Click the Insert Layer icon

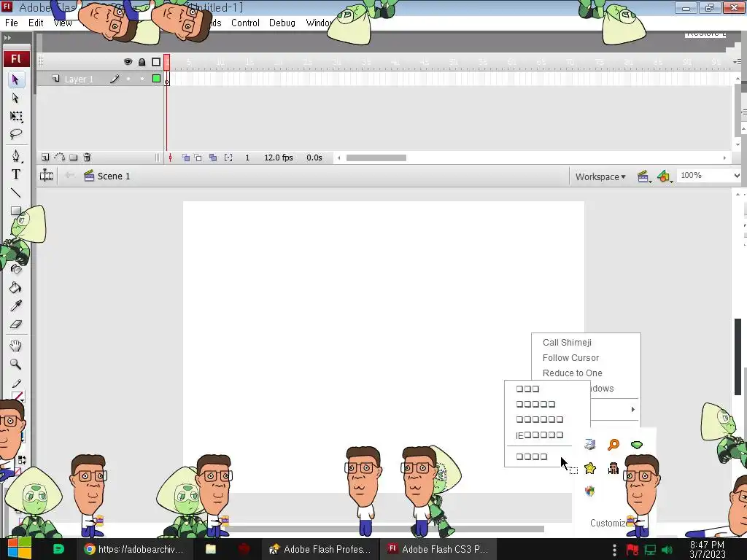click(45, 157)
